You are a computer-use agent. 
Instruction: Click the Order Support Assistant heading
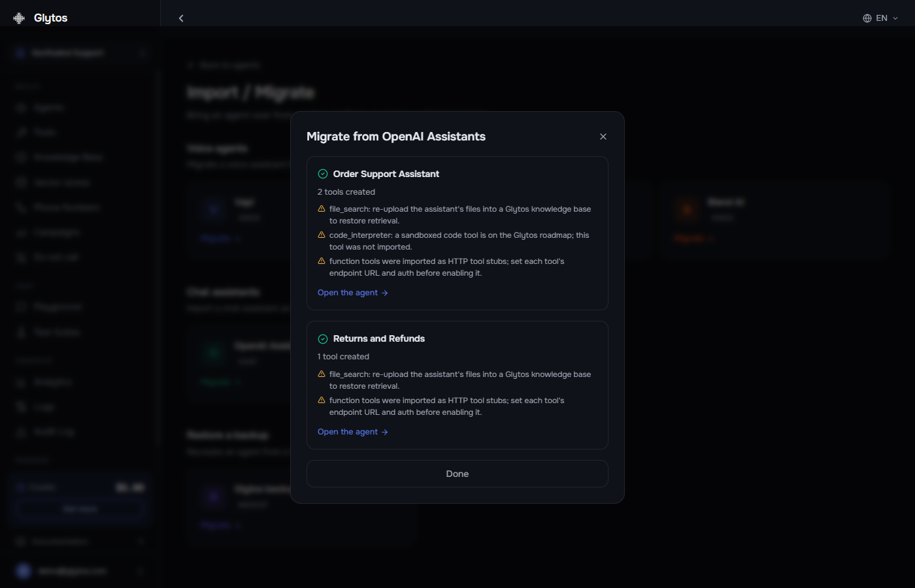(x=386, y=174)
